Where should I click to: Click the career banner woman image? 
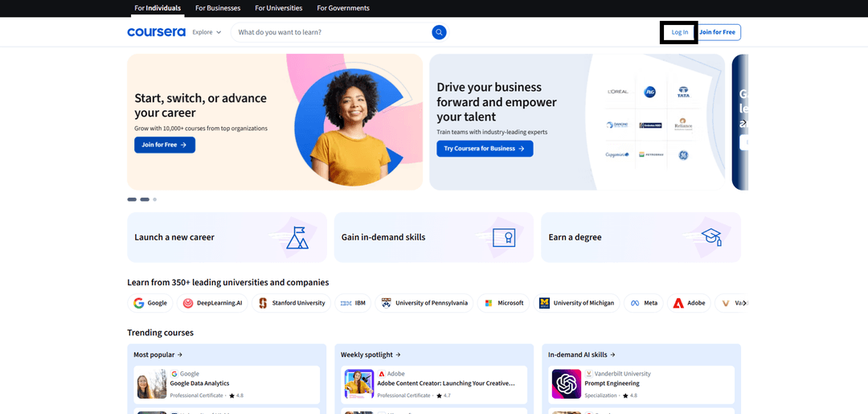(x=350, y=127)
